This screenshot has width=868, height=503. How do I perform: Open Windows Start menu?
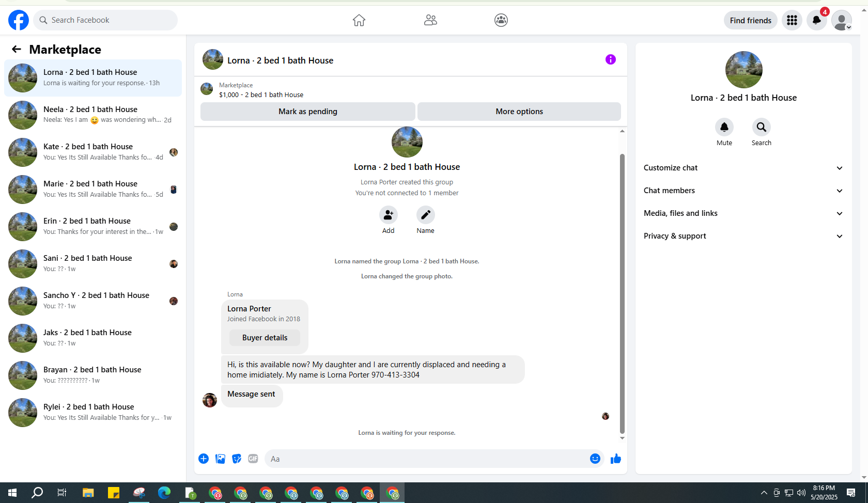12,493
